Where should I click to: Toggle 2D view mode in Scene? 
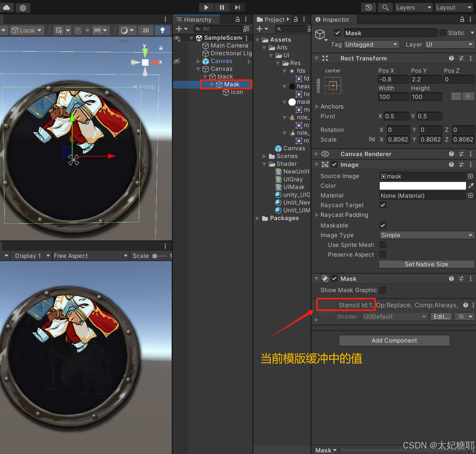coord(146,30)
